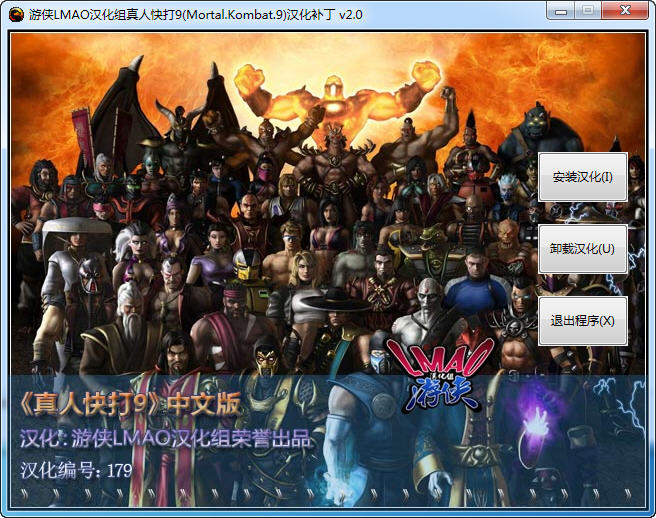
Task: Minimize the patch installer window
Action: (x=561, y=10)
